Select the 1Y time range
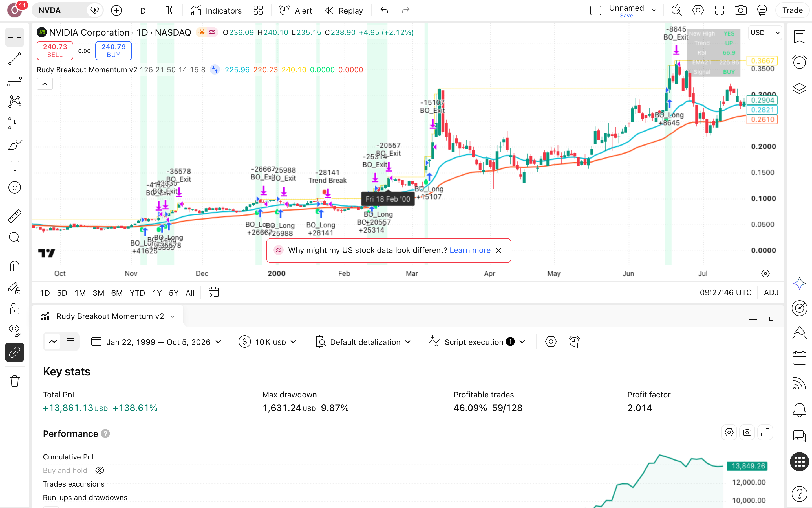Image resolution: width=812 pixels, height=508 pixels. (x=157, y=293)
